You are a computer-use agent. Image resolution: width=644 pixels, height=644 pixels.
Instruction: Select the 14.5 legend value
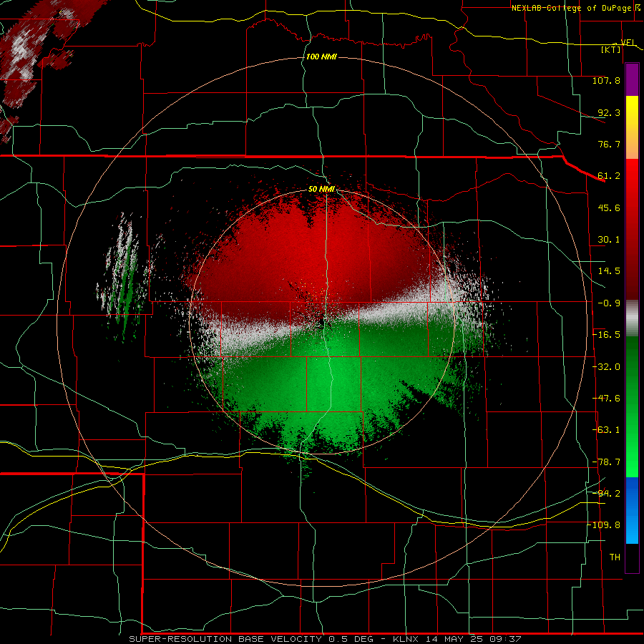[609, 271]
